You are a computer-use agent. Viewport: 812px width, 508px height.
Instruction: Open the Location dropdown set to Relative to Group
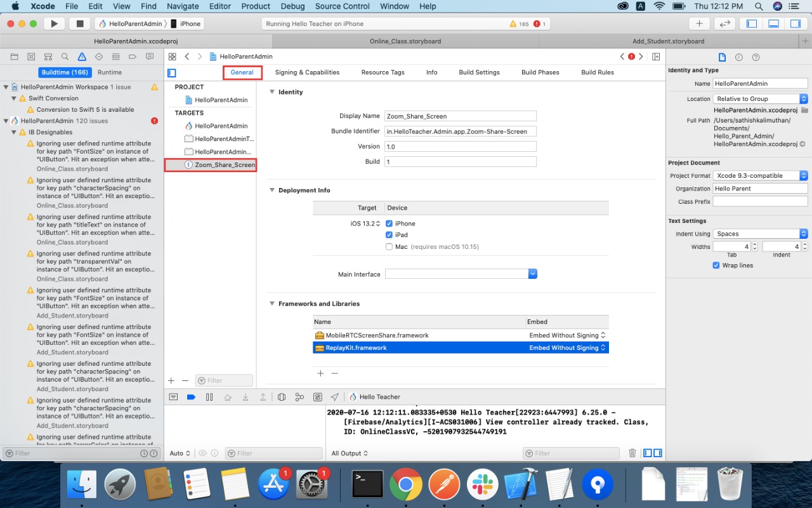760,99
